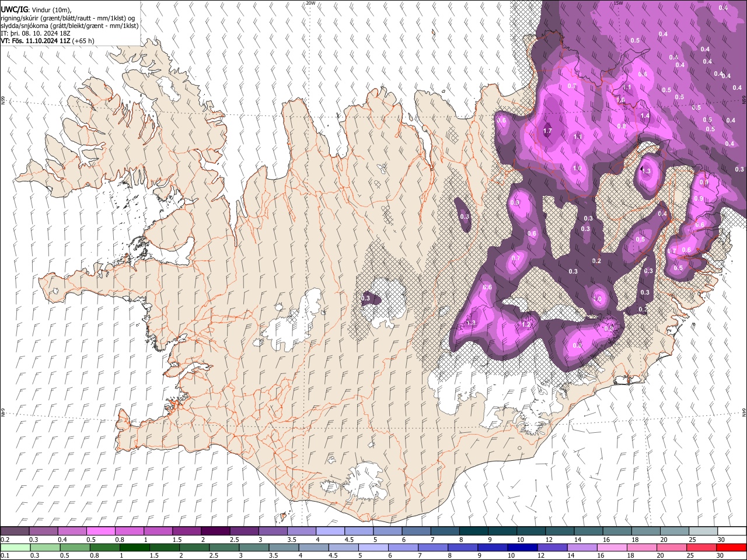Click the lavender top-row swatch between 4 and 4.5
Screen dimensions: 747x560
coord(330,531)
